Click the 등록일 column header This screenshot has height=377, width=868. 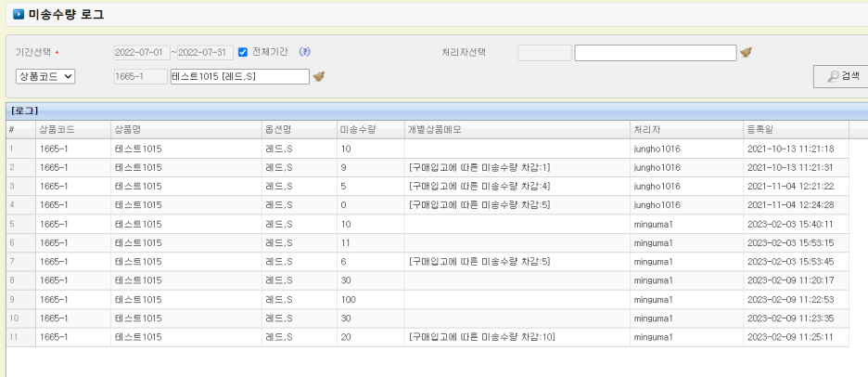pos(796,129)
